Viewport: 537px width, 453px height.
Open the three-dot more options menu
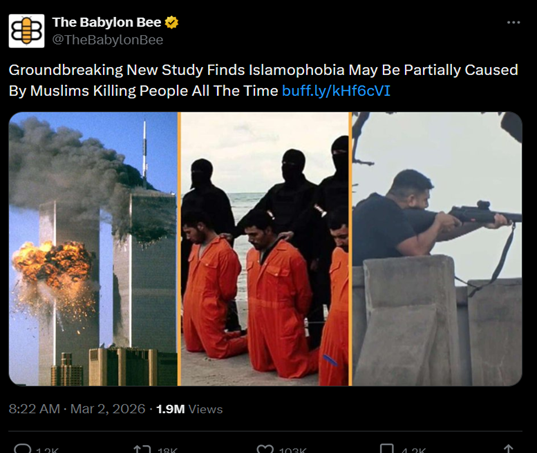point(513,23)
